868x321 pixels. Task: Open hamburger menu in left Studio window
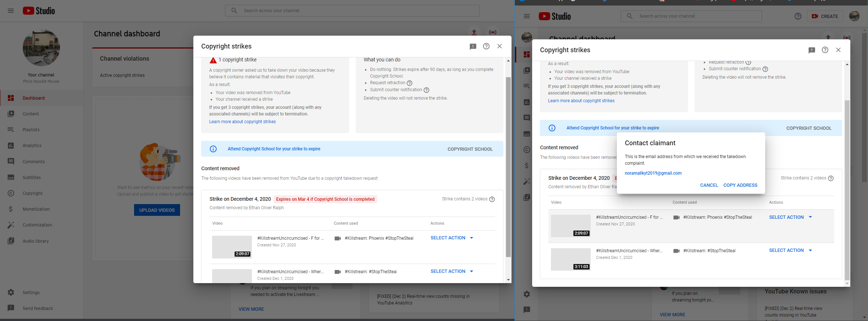11,11
